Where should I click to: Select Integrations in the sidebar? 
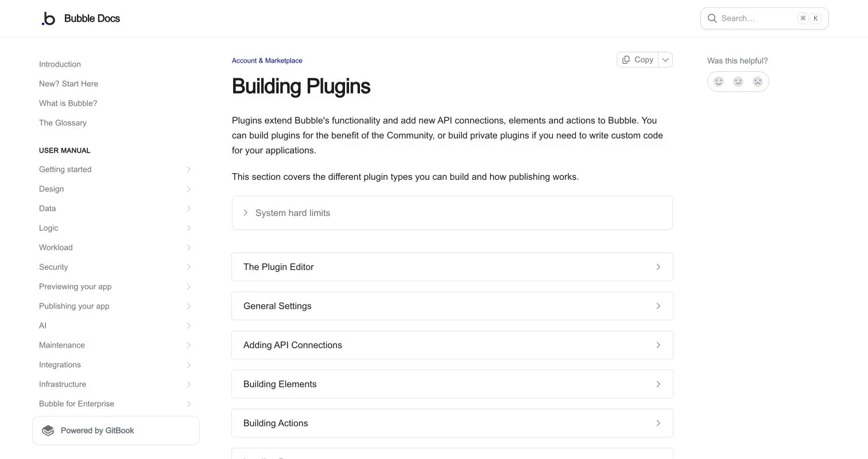[x=60, y=365]
